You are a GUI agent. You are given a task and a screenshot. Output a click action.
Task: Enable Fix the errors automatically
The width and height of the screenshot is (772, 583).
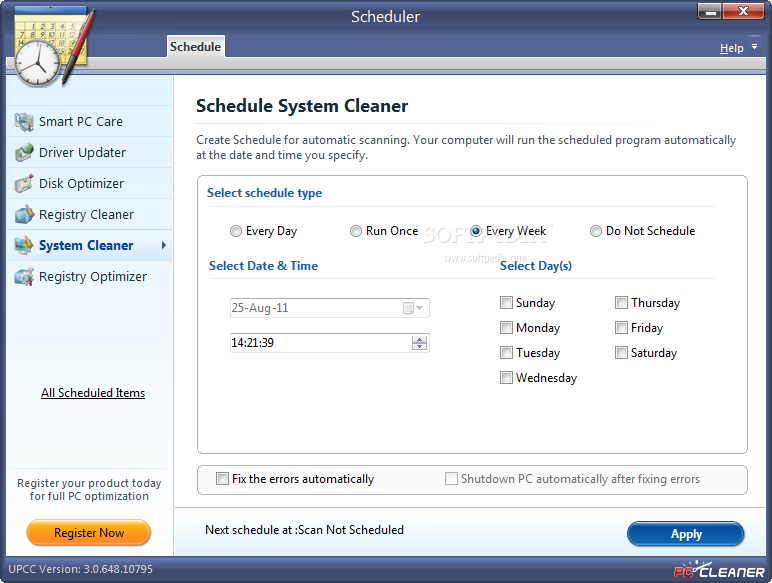222,479
